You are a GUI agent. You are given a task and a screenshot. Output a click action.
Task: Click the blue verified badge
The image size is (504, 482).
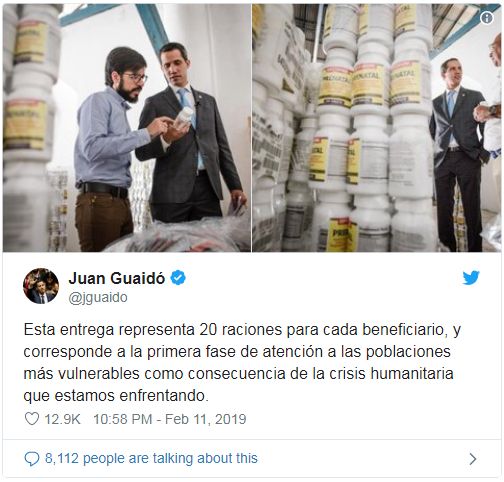click(x=178, y=278)
